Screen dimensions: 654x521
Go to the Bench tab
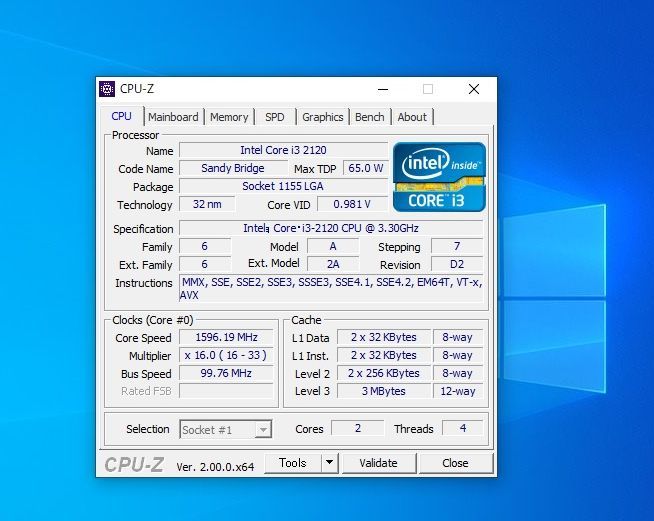pos(370,117)
